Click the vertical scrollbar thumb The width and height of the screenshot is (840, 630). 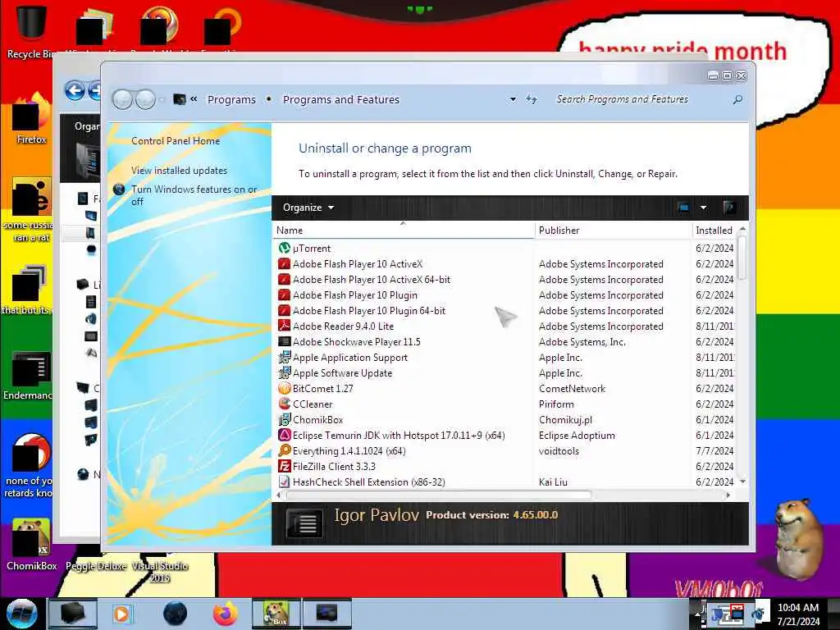point(742,257)
